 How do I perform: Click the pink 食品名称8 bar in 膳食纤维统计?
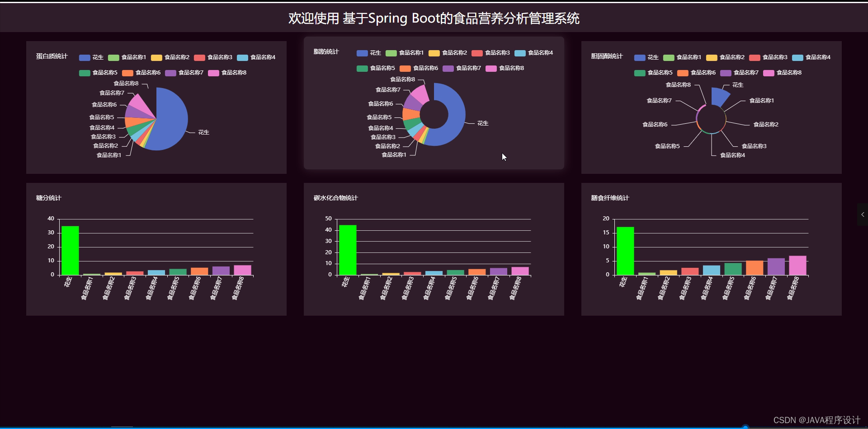797,266
